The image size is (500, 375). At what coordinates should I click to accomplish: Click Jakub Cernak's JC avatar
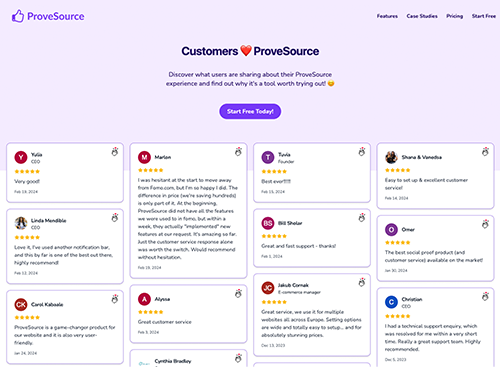click(268, 288)
